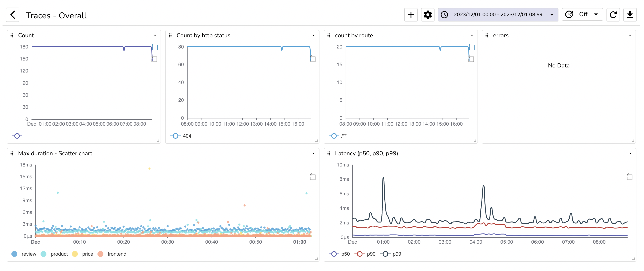Click the zoom select icon on Count chart

pos(154,47)
